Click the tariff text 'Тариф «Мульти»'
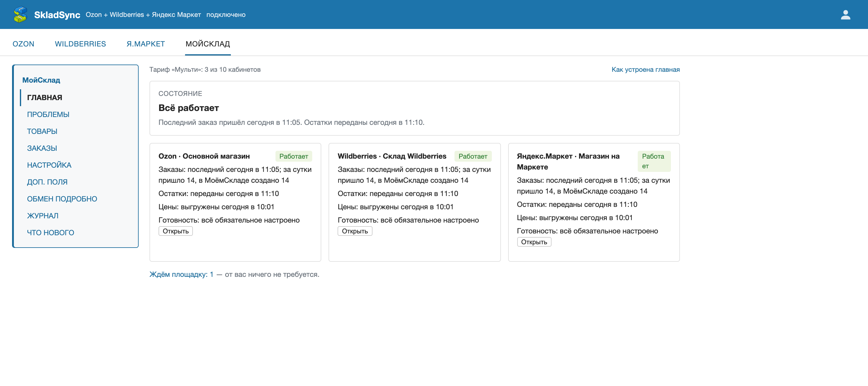The height and width of the screenshot is (386, 868). [175, 69]
